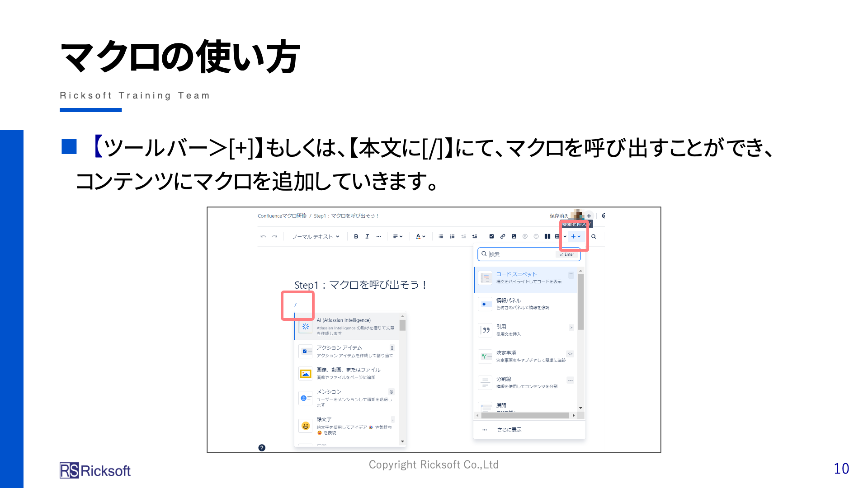
Task: Click the Step1 breadcrumb link
Action: click(x=346, y=216)
